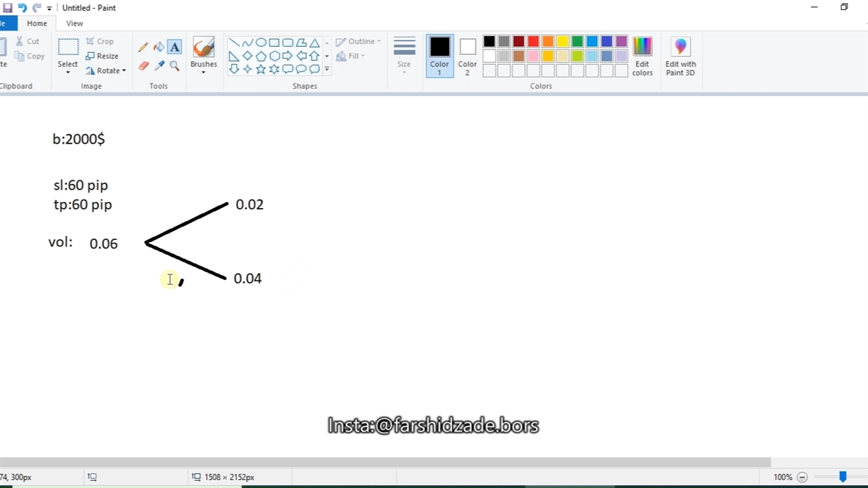Open Edit with Paint 3D
Image resolution: width=868 pixels, height=488 pixels.
pyautogui.click(x=680, y=56)
